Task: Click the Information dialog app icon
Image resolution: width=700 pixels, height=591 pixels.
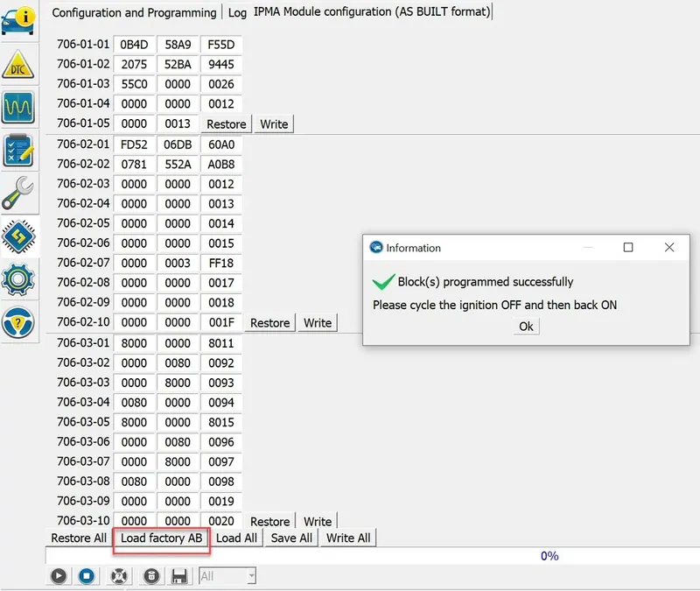Action: tap(376, 248)
